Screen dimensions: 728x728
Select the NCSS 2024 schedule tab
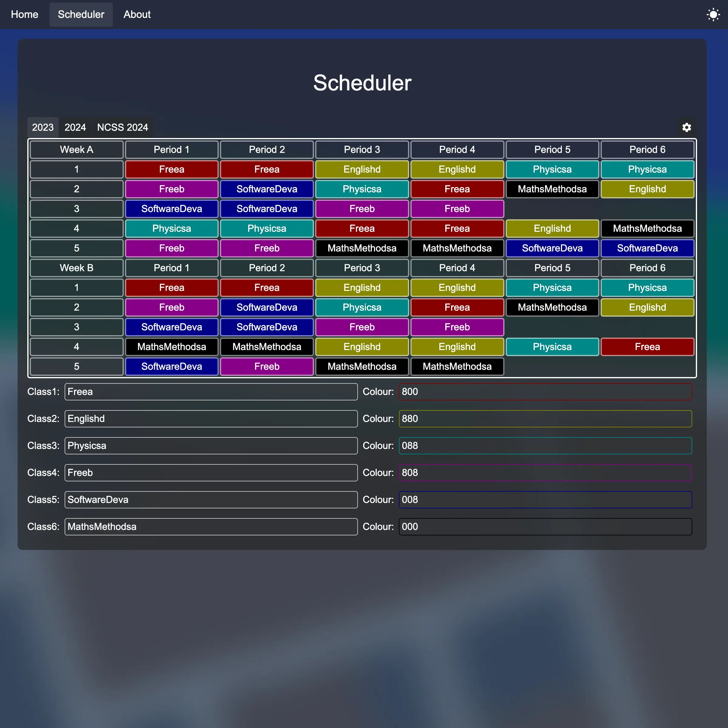[x=122, y=127]
